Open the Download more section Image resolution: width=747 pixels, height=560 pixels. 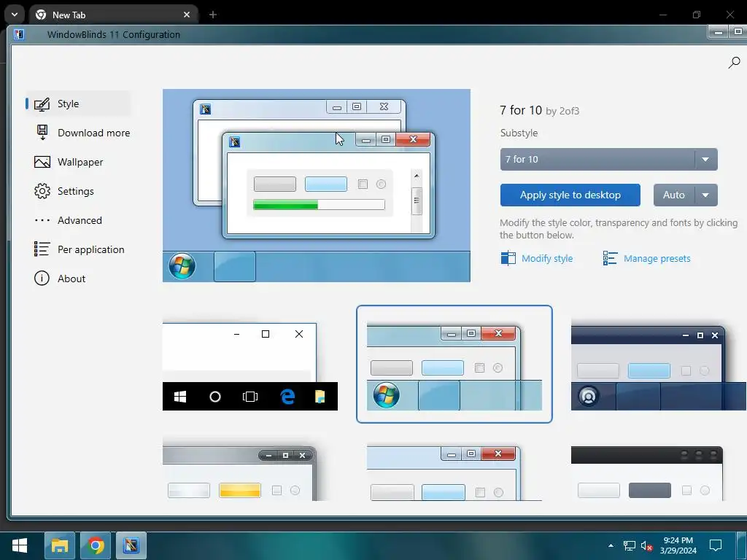[x=82, y=133]
